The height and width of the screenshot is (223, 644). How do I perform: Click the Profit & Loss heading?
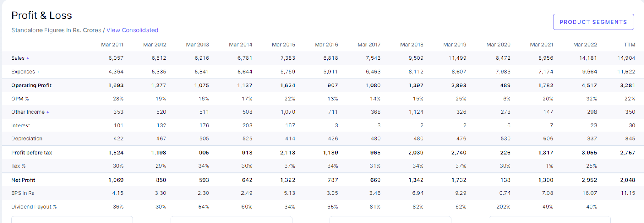pos(41,16)
